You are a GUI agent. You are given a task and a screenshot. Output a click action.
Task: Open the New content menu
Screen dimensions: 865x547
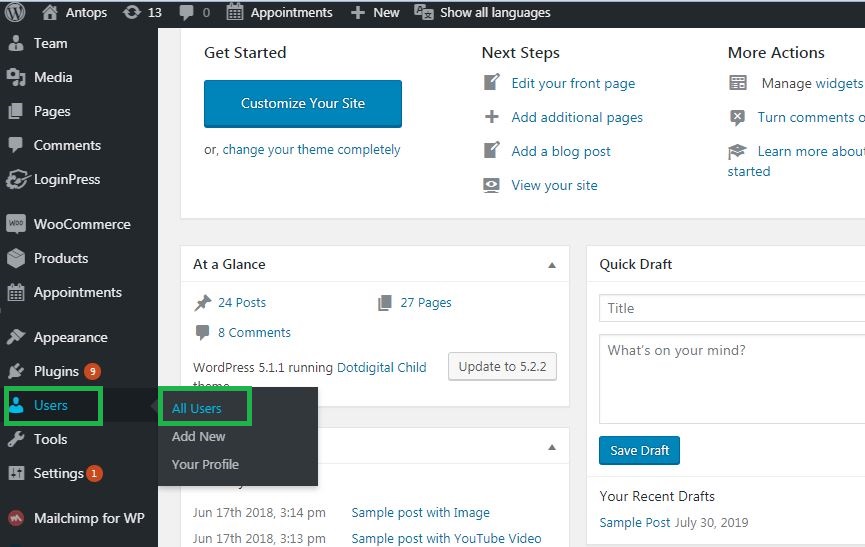[x=375, y=13]
